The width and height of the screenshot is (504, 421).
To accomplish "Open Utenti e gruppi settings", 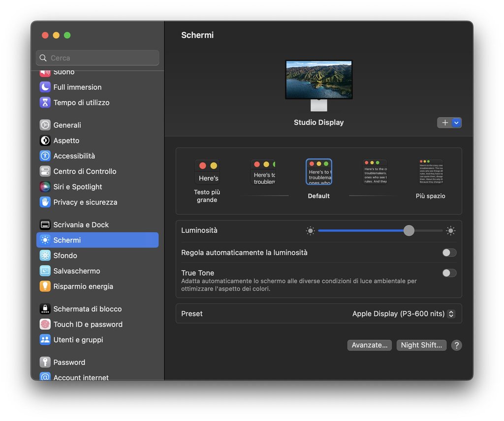I will click(97, 339).
